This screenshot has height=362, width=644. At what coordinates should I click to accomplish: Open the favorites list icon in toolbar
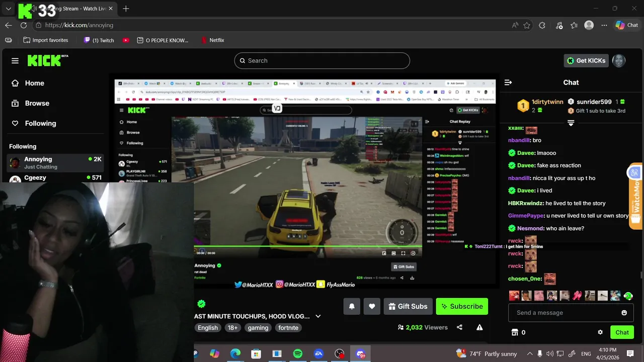pyautogui.click(x=574, y=25)
